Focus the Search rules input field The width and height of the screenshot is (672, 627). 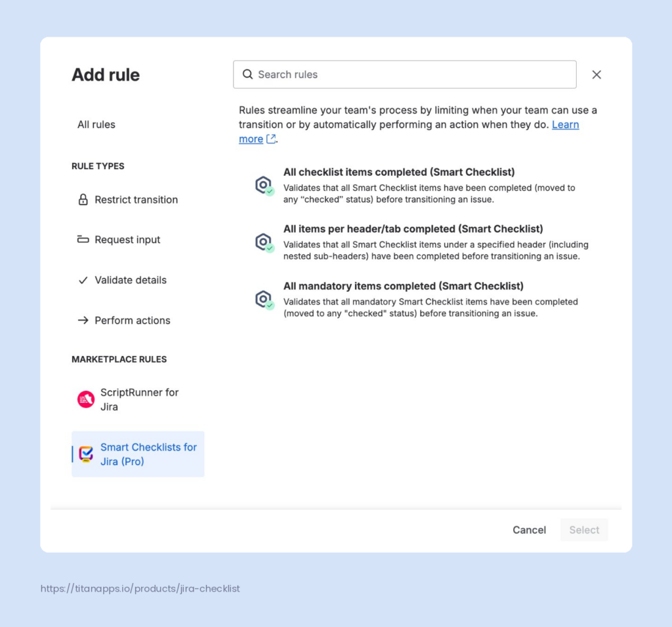click(x=413, y=75)
